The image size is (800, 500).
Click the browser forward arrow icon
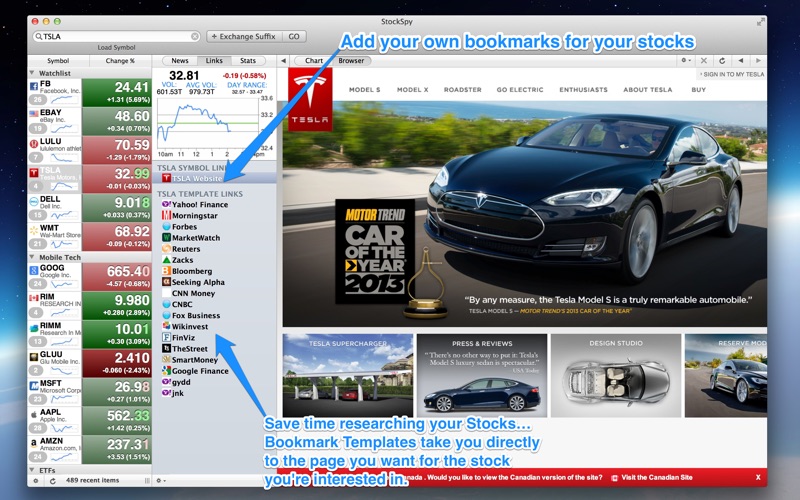(756, 61)
